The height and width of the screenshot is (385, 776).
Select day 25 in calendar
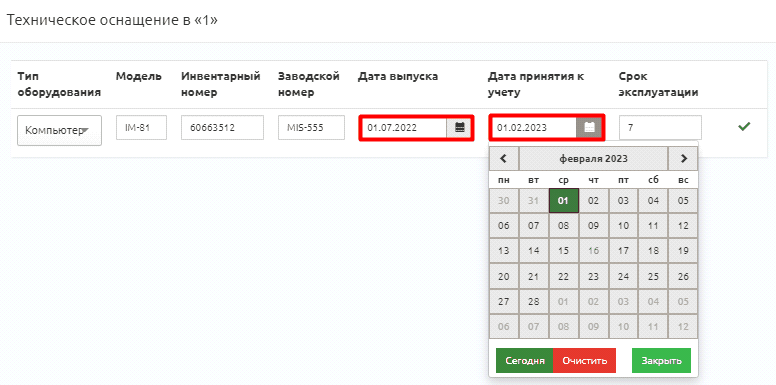coord(653,276)
